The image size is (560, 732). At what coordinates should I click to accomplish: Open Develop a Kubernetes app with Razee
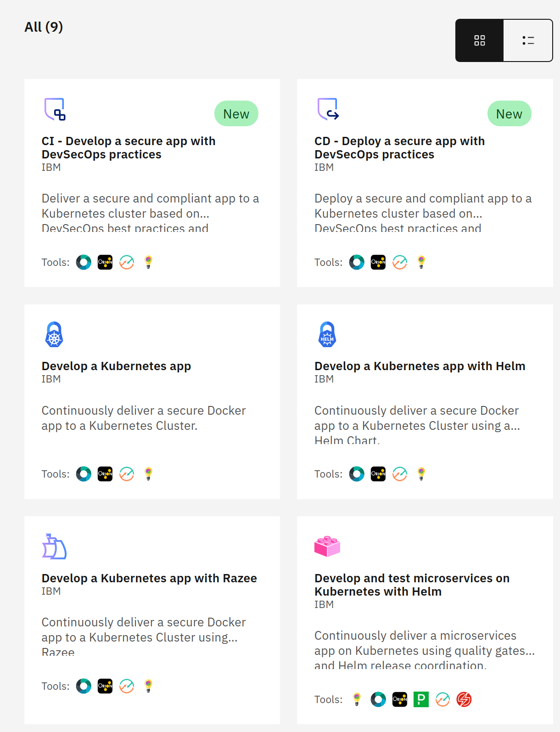click(x=149, y=578)
